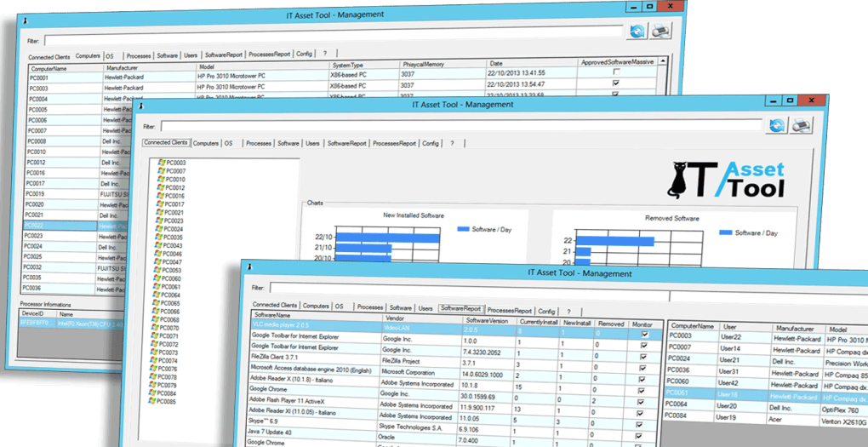Click the PhisycalMemory column header
868x447 pixels.
click(424, 65)
